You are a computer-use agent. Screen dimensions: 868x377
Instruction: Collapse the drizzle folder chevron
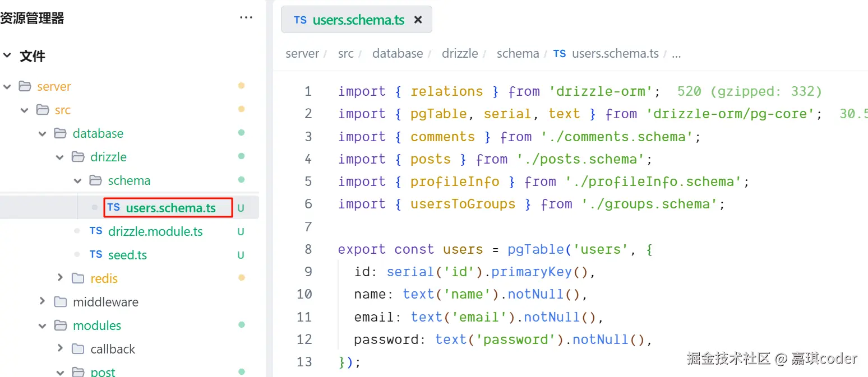61,157
